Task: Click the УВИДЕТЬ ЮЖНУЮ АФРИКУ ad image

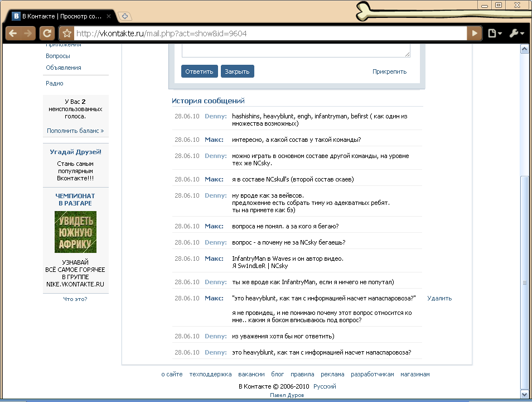Action: (75, 232)
